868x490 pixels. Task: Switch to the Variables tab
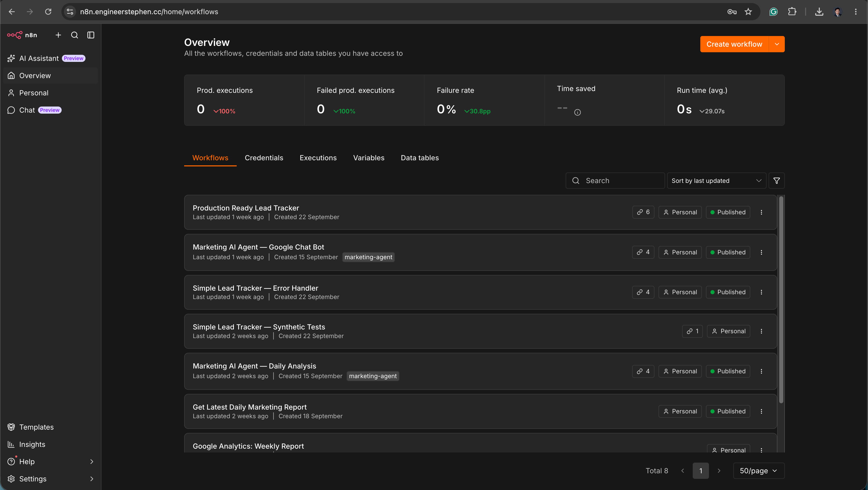(x=369, y=158)
